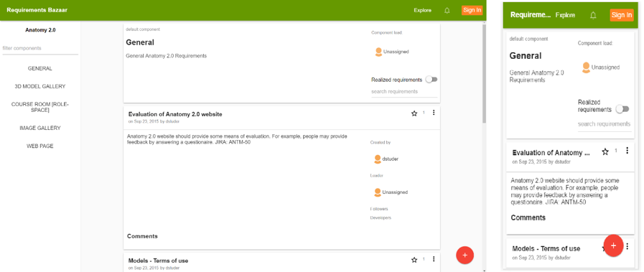Image resolution: width=644 pixels, height=272 pixels.
Task: Toggle Realized requirements switch in desktop view
Action: pyautogui.click(x=431, y=80)
